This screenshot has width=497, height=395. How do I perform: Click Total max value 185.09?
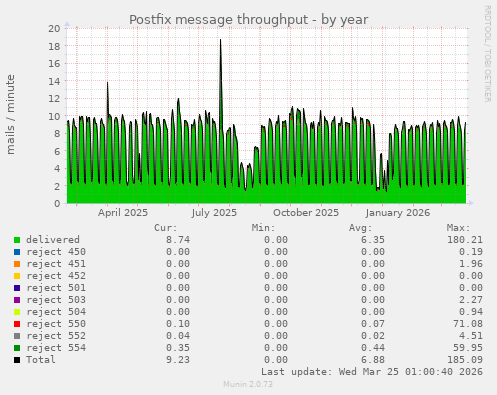click(x=465, y=360)
